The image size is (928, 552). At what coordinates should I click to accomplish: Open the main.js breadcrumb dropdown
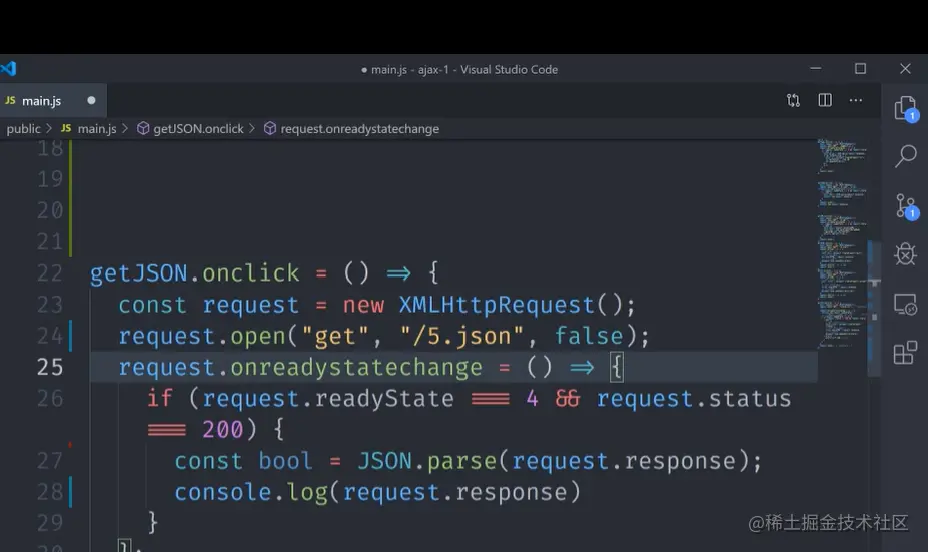pyautogui.click(x=89, y=128)
